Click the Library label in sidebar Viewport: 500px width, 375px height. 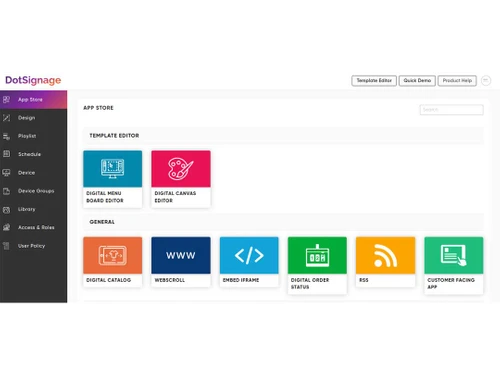[x=26, y=209]
